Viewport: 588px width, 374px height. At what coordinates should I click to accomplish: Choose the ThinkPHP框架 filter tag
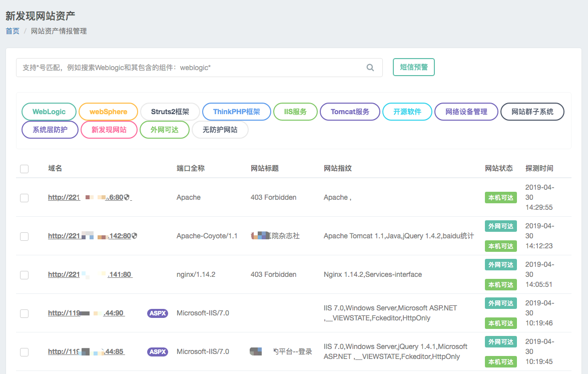tap(236, 112)
